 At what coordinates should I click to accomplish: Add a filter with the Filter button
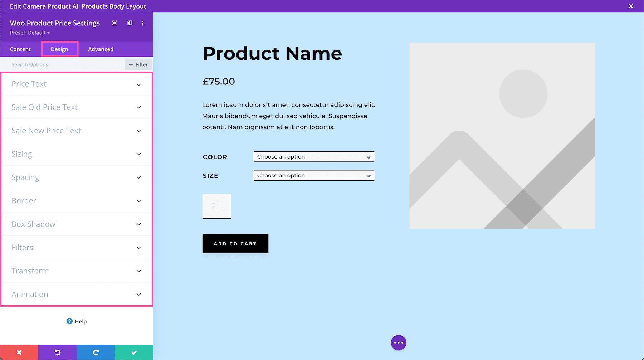tap(138, 64)
